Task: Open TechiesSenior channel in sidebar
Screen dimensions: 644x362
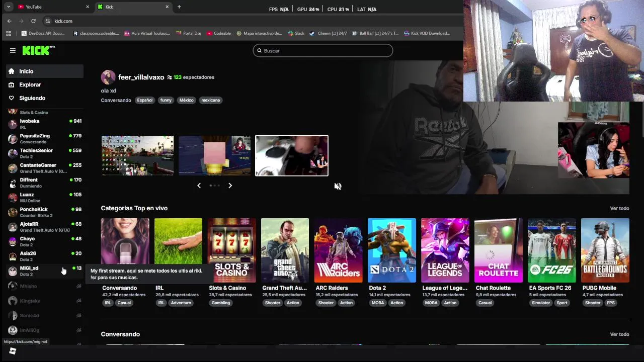Action: click(44, 153)
